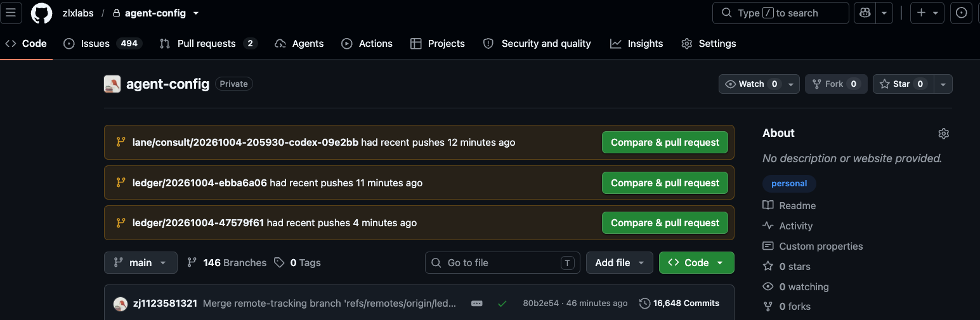
Task: Click the repository avatar next to agent-config
Action: click(112, 84)
